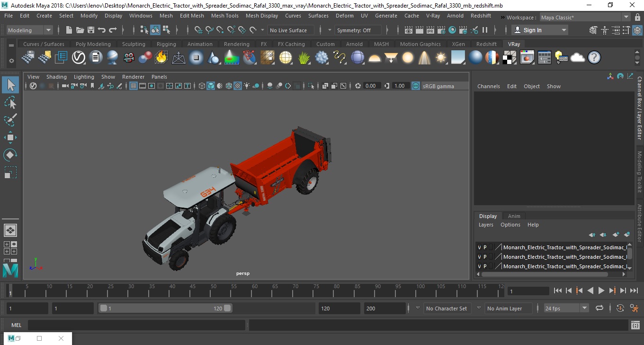Click the V-Ray green grass fur icon
This screenshot has width=644, height=345.
pyautogui.click(x=304, y=58)
